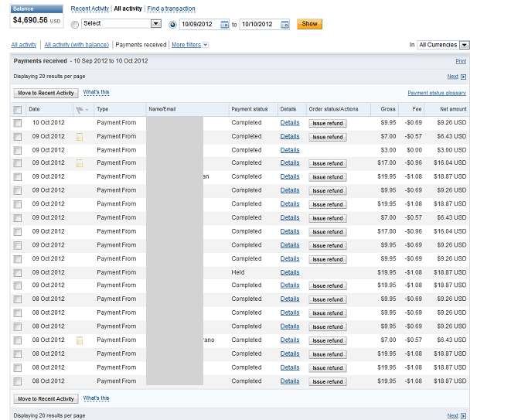Click the Date column header
This screenshot has height=420, width=511.
tap(34, 109)
